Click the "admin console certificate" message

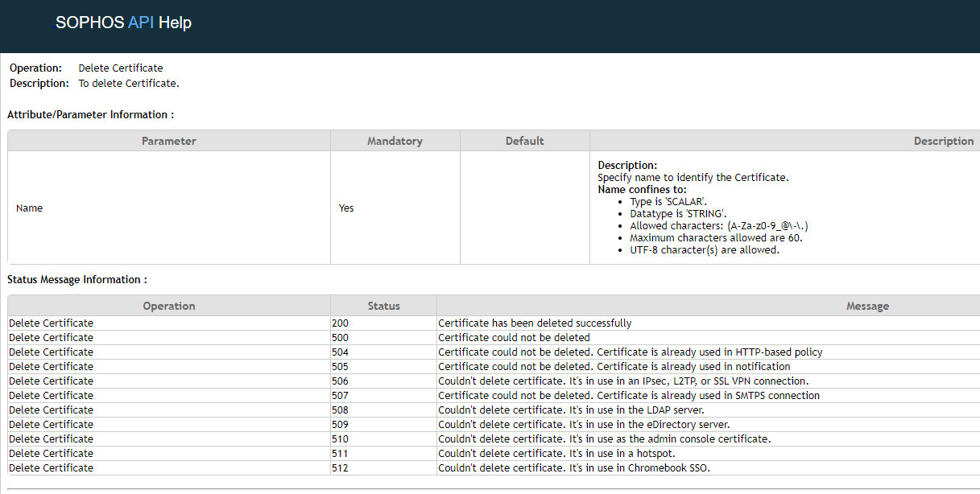point(605,439)
